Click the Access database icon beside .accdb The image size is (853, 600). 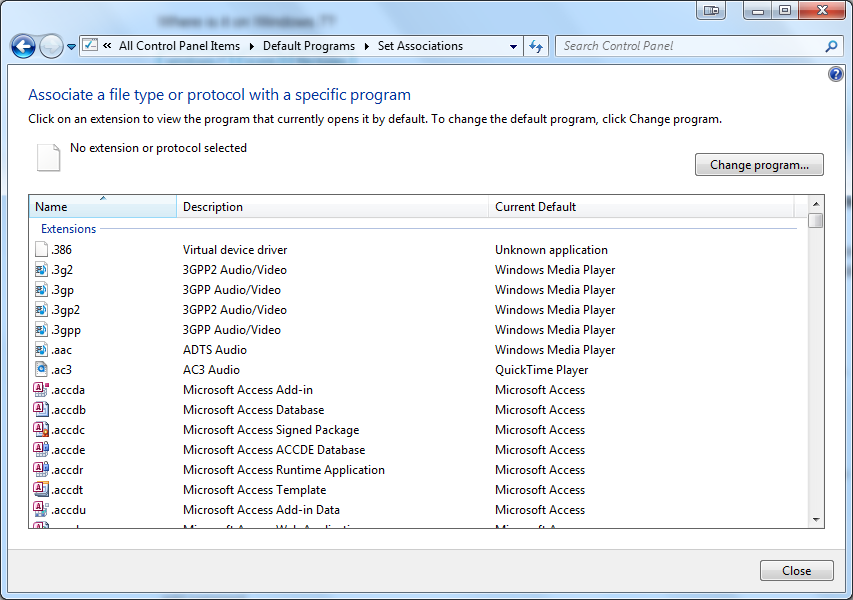[x=41, y=409]
